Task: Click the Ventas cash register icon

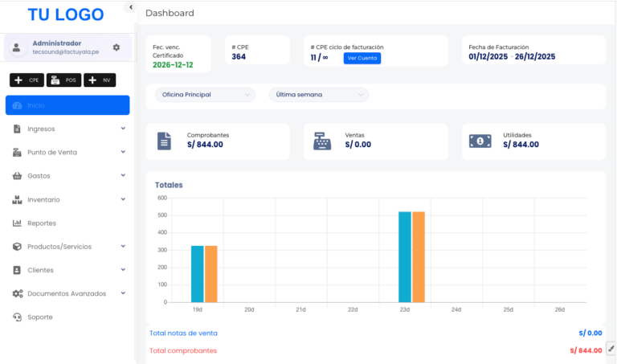Action: [x=322, y=141]
